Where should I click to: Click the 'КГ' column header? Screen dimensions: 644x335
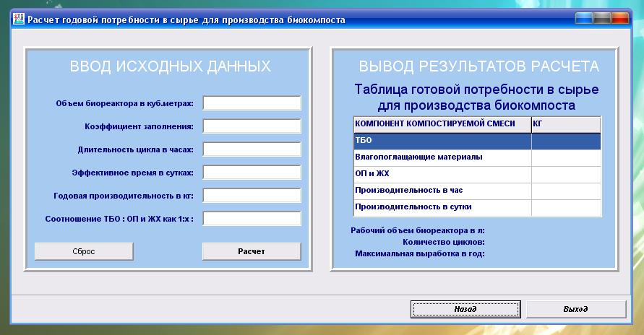566,124
